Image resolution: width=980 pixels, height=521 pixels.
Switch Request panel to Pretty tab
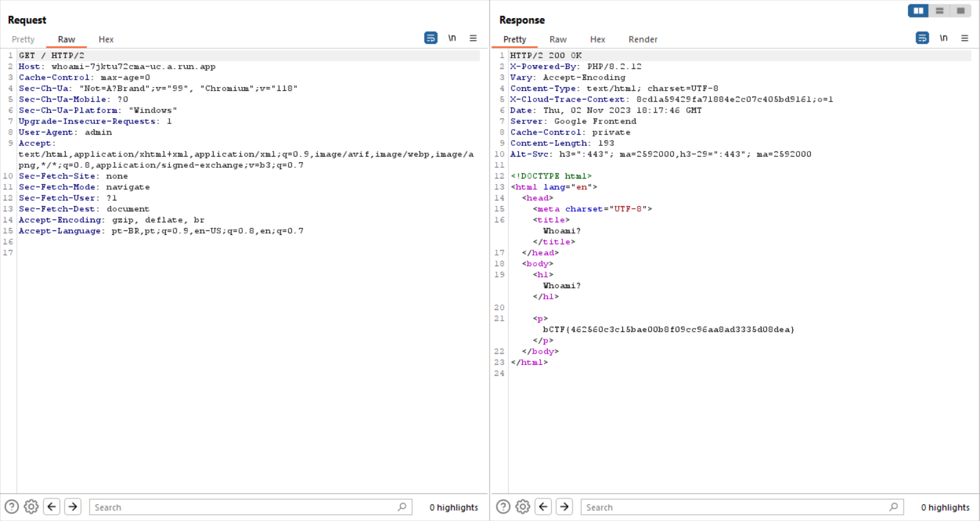click(x=23, y=39)
